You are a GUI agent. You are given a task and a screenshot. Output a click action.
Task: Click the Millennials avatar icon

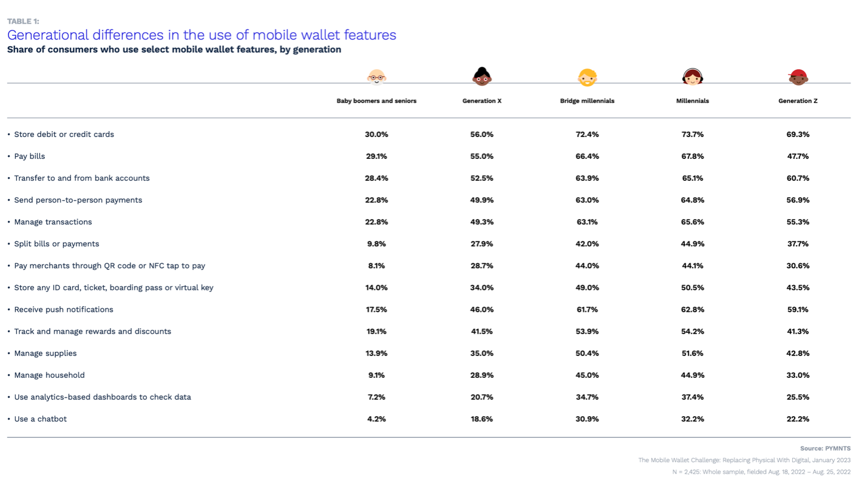(x=692, y=76)
